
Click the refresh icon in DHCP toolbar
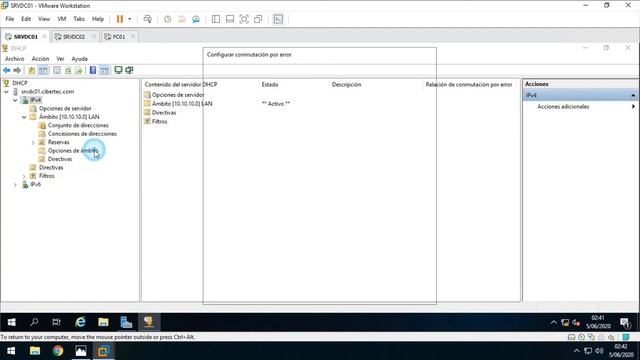pos(68,70)
